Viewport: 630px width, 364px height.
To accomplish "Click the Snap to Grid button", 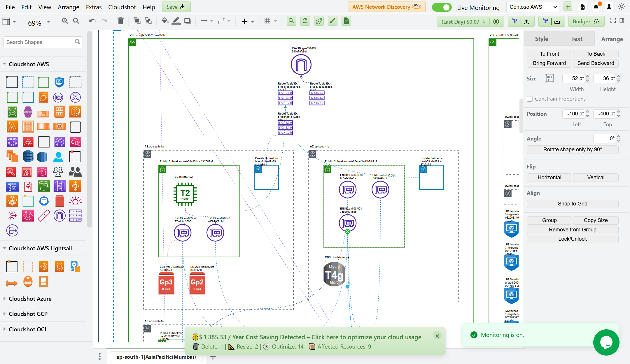I will (x=572, y=204).
